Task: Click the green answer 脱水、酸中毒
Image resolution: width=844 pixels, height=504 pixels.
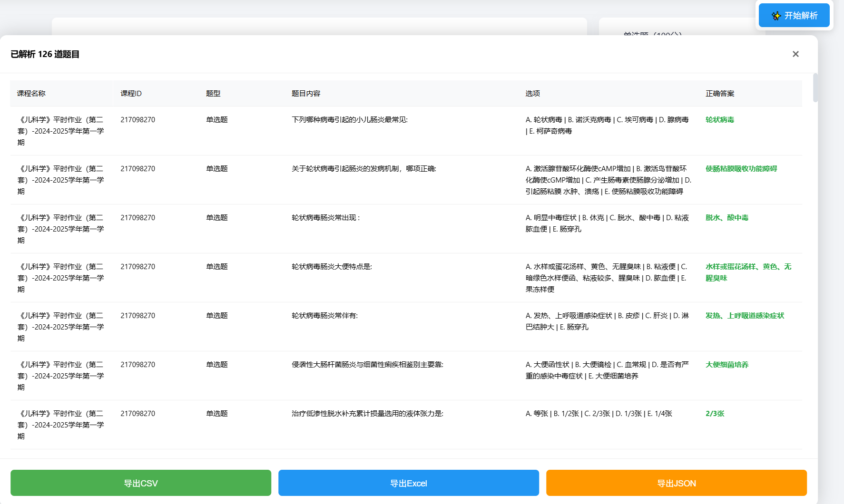Action: click(x=726, y=218)
